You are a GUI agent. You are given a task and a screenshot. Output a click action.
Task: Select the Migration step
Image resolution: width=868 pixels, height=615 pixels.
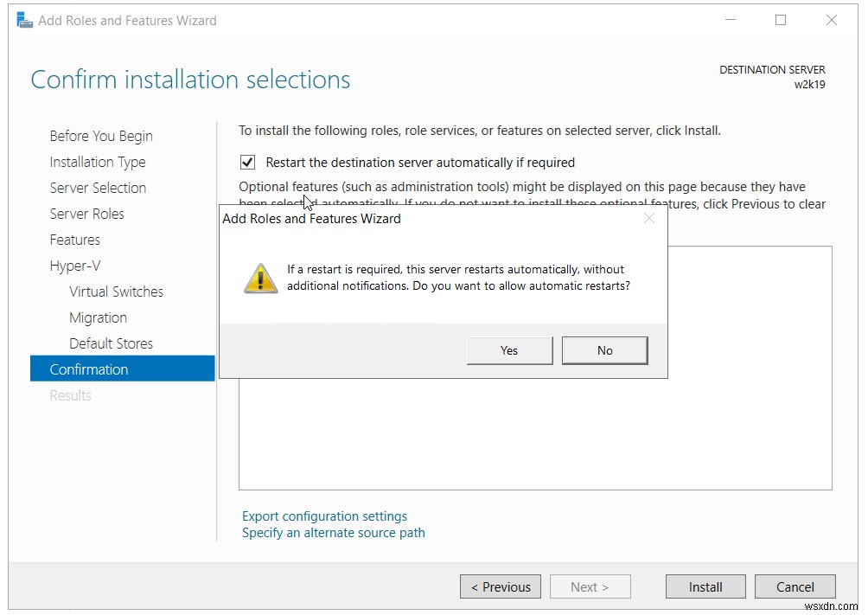(x=98, y=317)
